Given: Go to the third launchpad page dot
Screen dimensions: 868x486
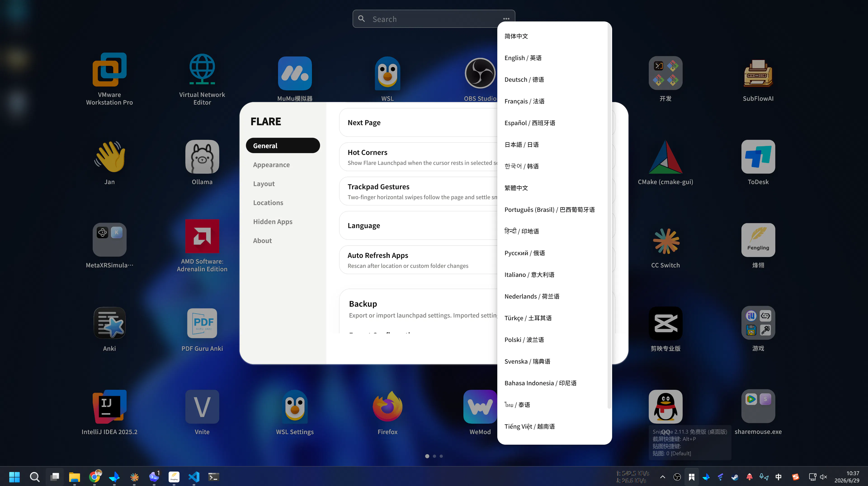Looking at the screenshot, I should point(441,456).
